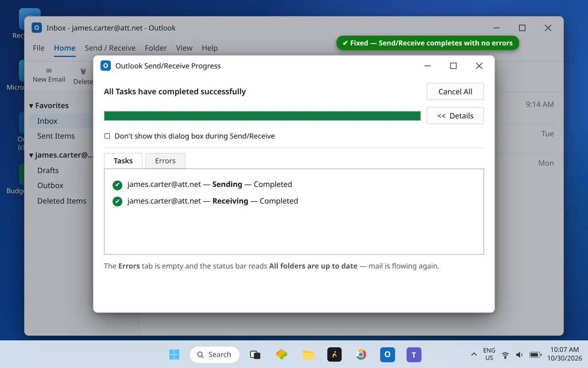Screen dimensions: 588x368
Task: Click the Outlook logo in Send/Receive Progress dialog
Action: point(106,66)
